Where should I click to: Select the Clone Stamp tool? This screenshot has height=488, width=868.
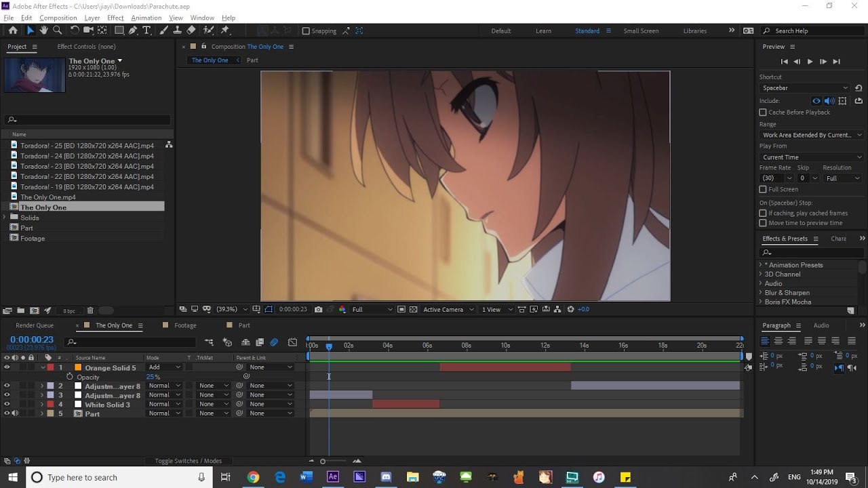(x=177, y=30)
